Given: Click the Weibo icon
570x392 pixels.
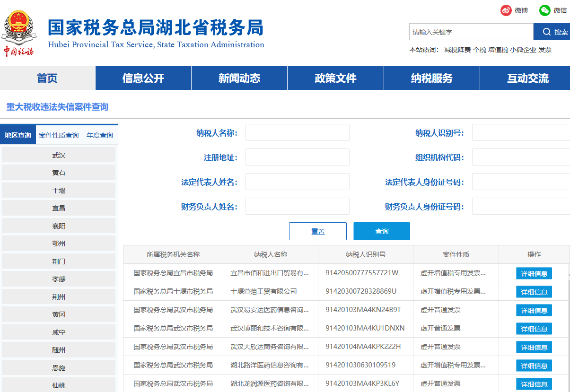Looking at the screenshot, I should [x=506, y=10].
